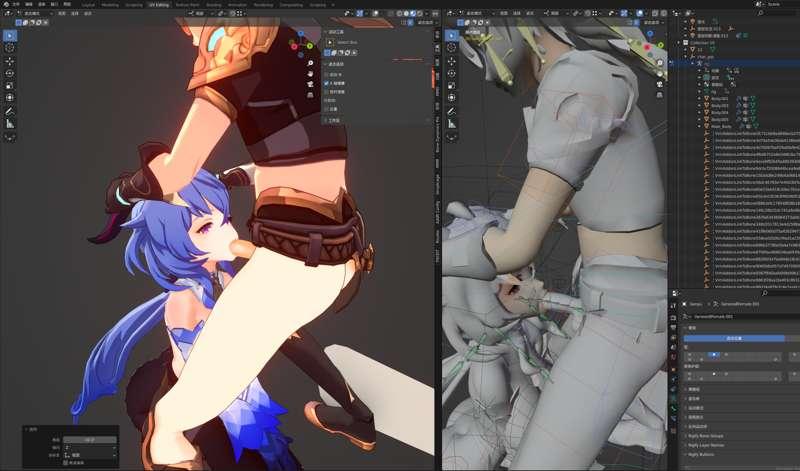The height and width of the screenshot is (471, 800).
Task: Switch to the Texture Paint workspace tab
Action: click(x=187, y=5)
